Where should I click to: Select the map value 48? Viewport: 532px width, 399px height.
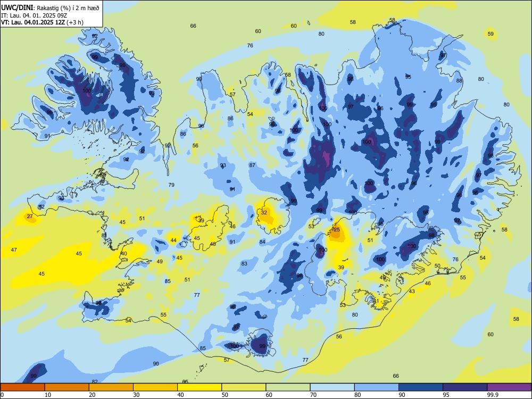pos(213,244)
